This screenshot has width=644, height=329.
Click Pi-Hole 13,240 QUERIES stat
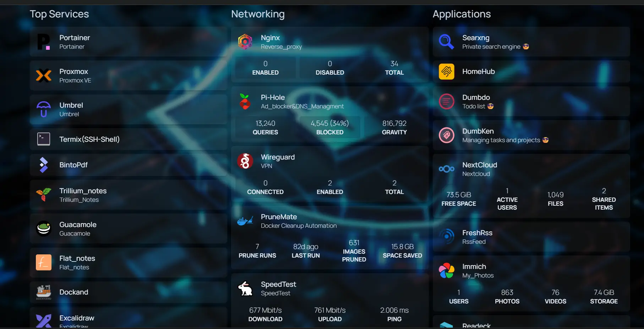(265, 128)
